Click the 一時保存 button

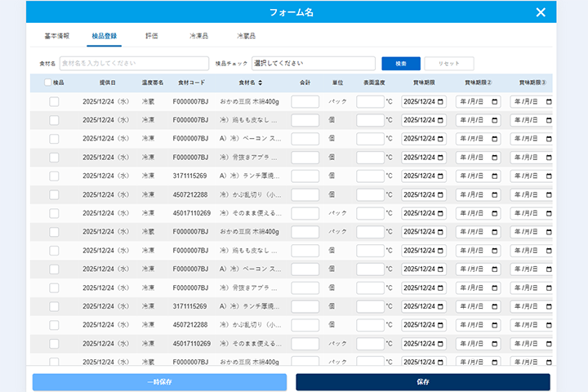160,382
